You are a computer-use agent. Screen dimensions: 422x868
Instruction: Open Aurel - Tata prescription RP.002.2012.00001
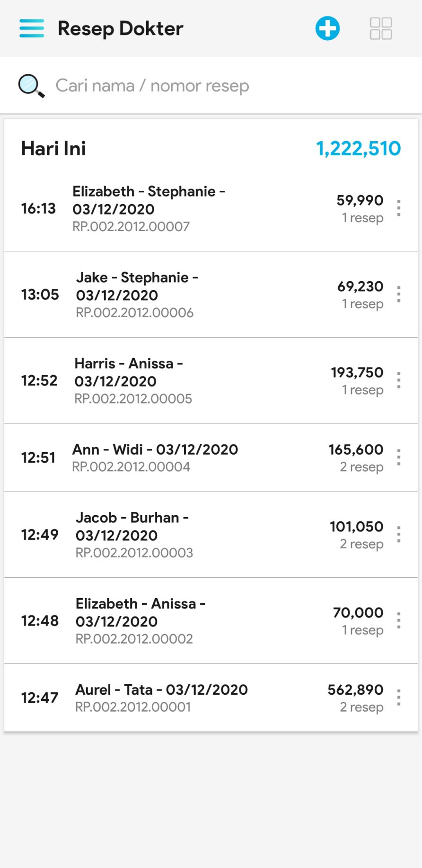click(x=189, y=698)
